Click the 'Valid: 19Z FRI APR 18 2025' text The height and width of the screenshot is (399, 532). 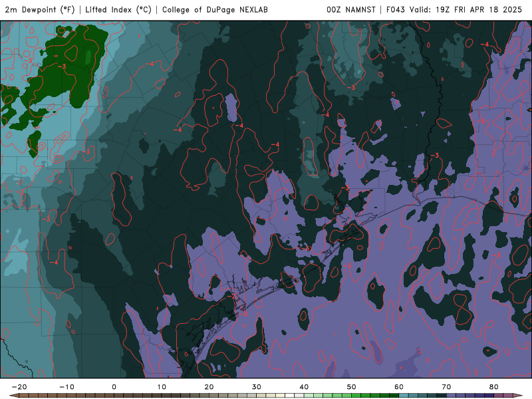465,10
